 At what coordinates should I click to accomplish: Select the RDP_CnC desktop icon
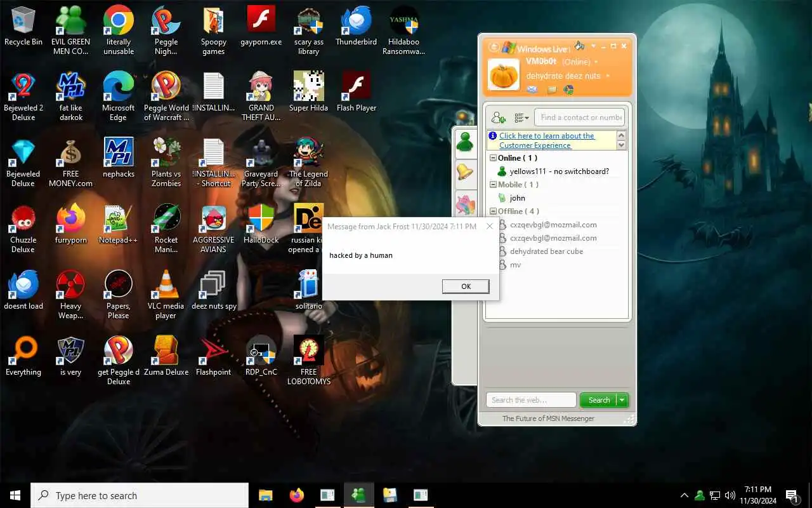[x=261, y=356]
